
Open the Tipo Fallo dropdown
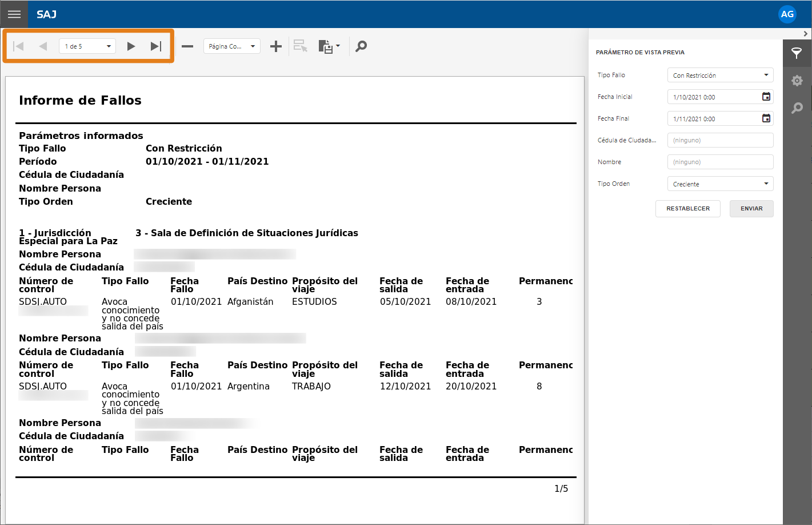pyautogui.click(x=720, y=75)
